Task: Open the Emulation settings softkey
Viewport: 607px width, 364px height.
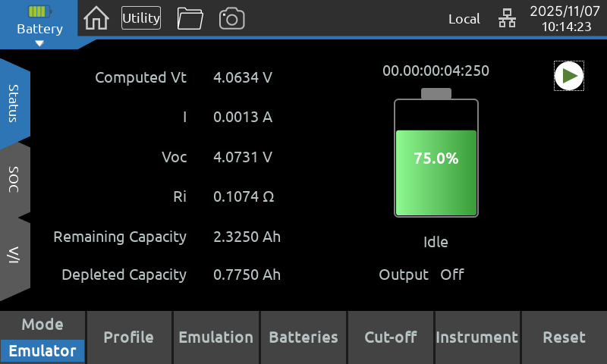Action: [x=215, y=338]
